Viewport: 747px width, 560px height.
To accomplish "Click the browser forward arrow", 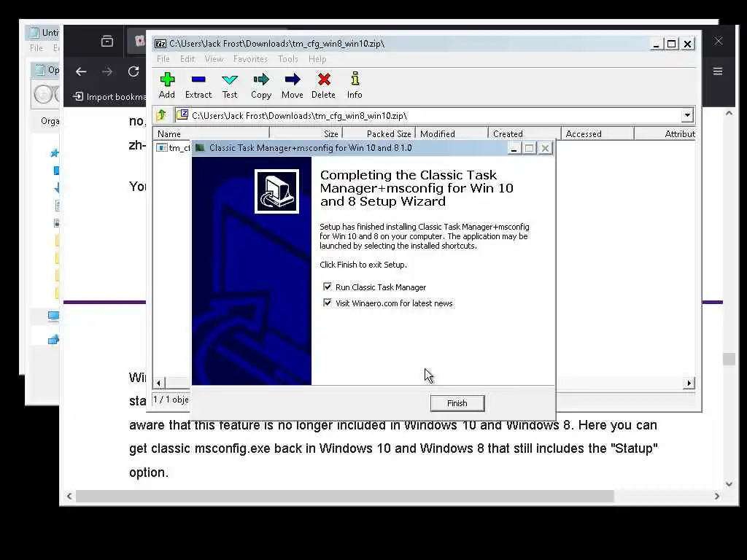I will coord(107,72).
